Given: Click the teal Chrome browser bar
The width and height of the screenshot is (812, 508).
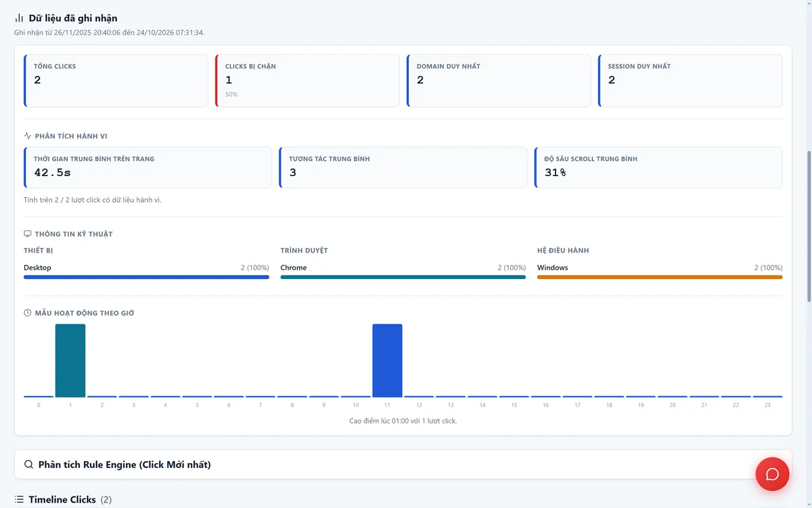Looking at the screenshot, I should [x=403, y=277].
